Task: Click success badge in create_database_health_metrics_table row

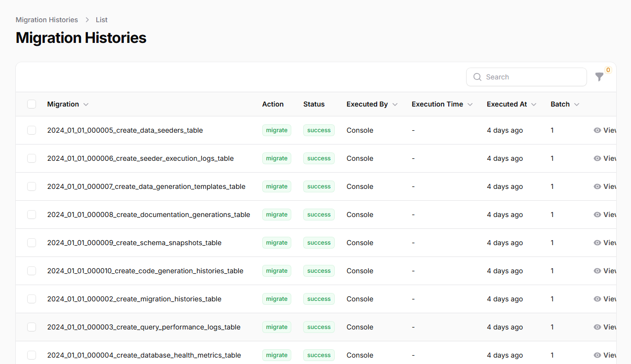Action: coord(319,355)
